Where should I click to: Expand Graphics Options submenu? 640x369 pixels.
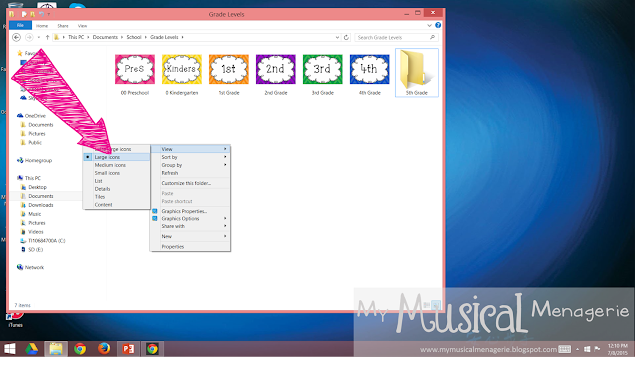point(190,218)
